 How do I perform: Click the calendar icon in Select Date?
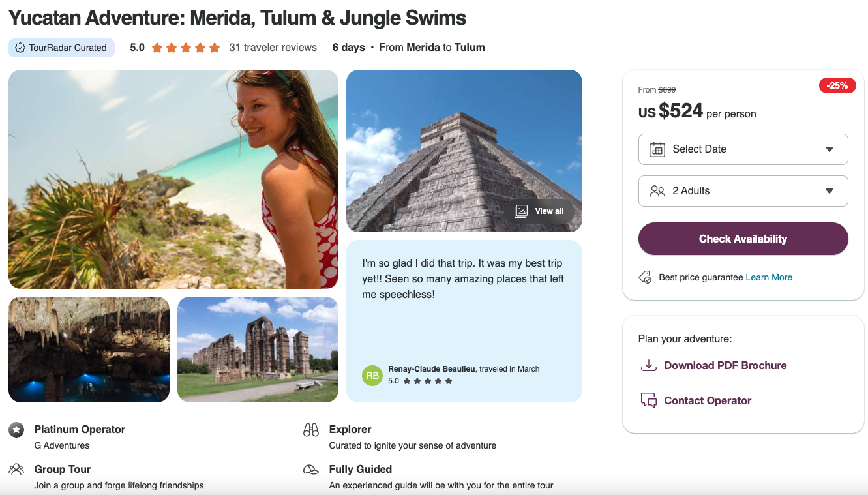click(x=657, y=149)
